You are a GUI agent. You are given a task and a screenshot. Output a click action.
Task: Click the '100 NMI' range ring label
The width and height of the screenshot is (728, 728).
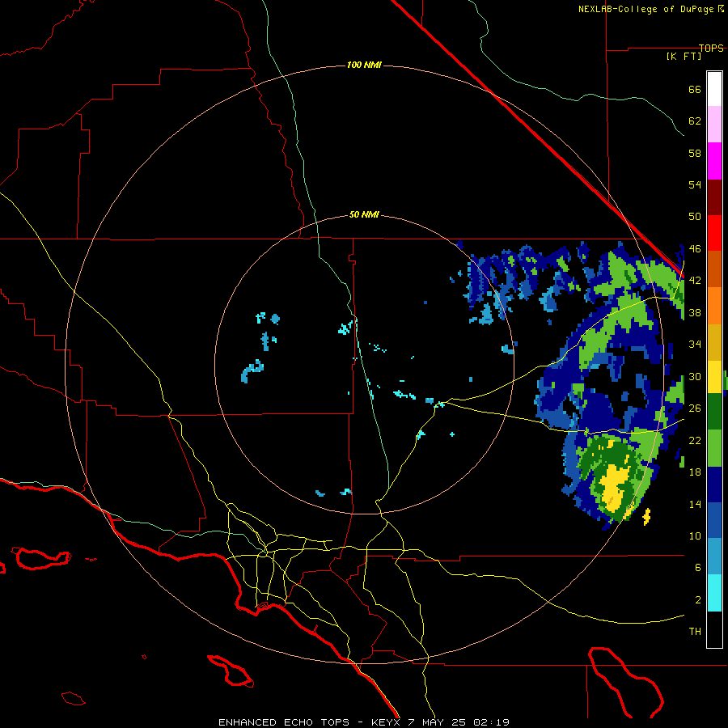point(364,65)
